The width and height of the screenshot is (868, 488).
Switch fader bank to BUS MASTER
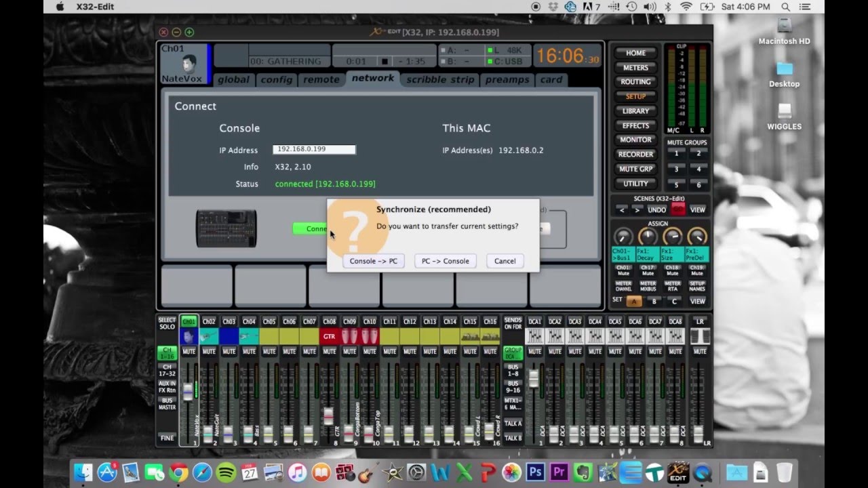[x=167, y=404]
